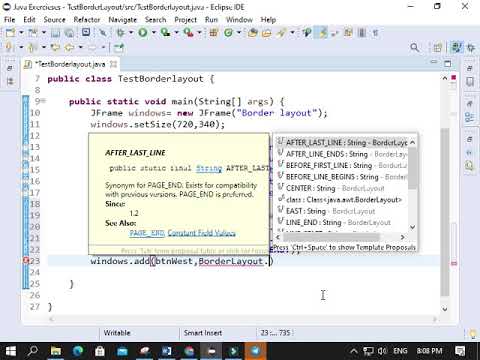Select the TestBorderlayout.java editor tab

pyautogui.click(x=70, y=64)
